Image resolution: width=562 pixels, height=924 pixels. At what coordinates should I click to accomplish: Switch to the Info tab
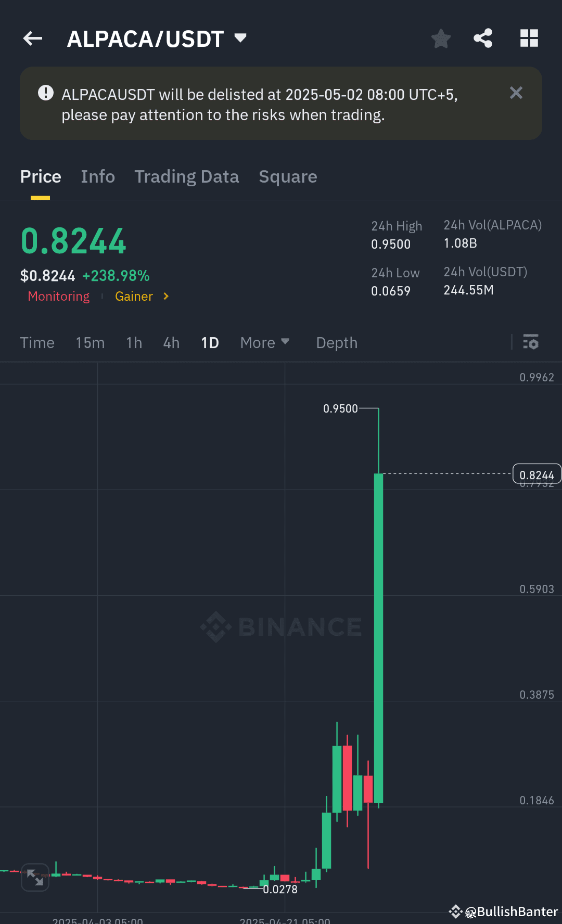pos(98,177)
